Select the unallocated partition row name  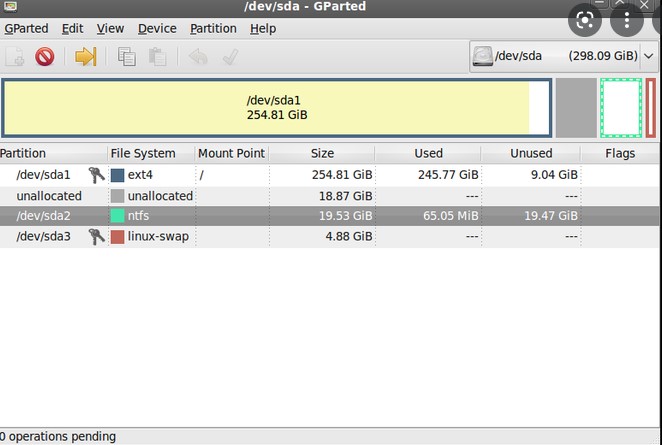click(49, 196)
